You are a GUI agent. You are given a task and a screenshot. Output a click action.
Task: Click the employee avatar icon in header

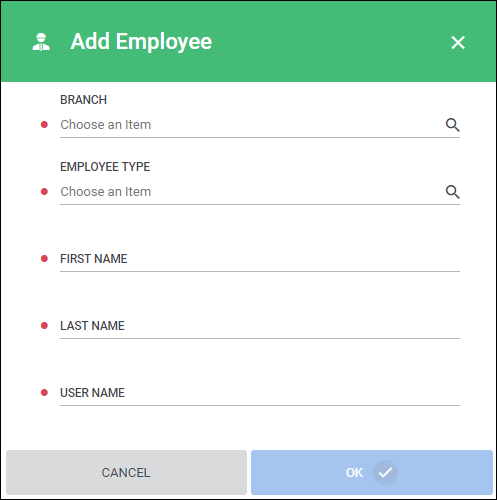pos(41,42)
